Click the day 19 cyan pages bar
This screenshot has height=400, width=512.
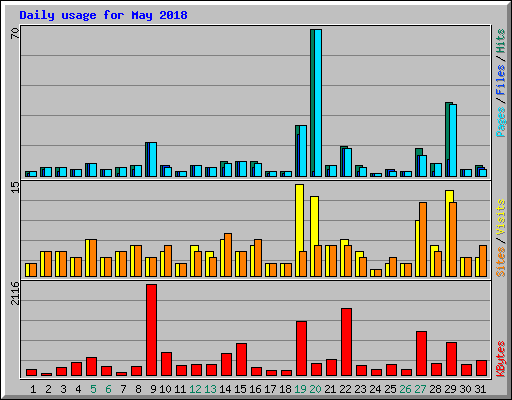[303, 151]
